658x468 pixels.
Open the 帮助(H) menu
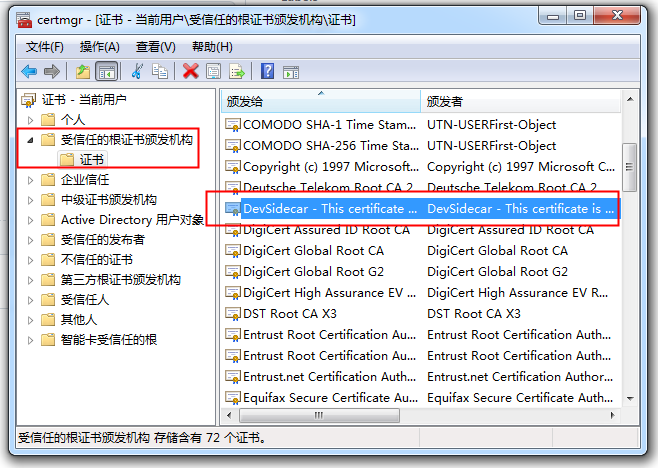(x=212, y=47)
